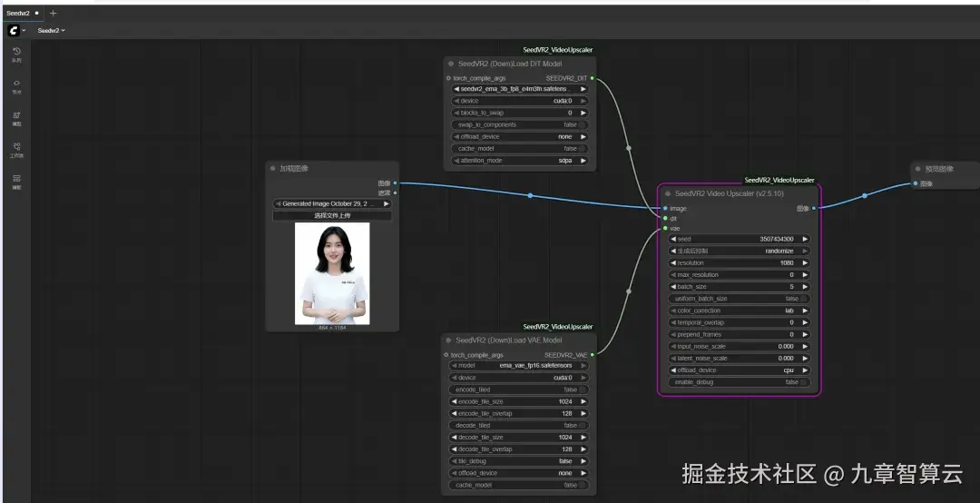Screen dimensions: 980x503
Task: Toggle cache_model on the Load VAE Model node
Action: 518,485
